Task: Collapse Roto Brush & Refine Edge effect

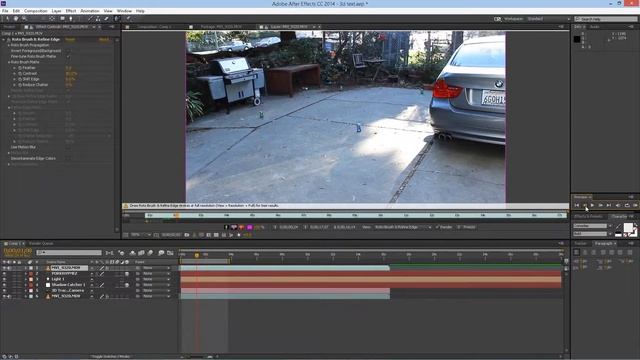Action: [x=4, y=40]
